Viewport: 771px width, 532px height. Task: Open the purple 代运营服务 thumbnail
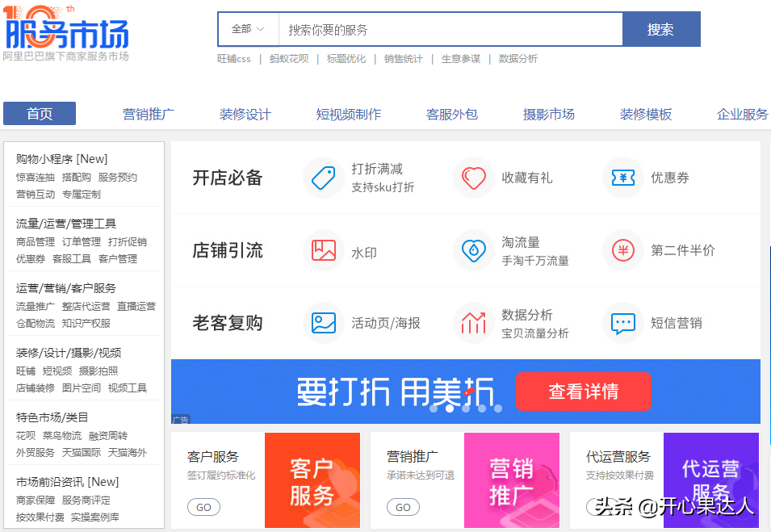pos(711,480)
